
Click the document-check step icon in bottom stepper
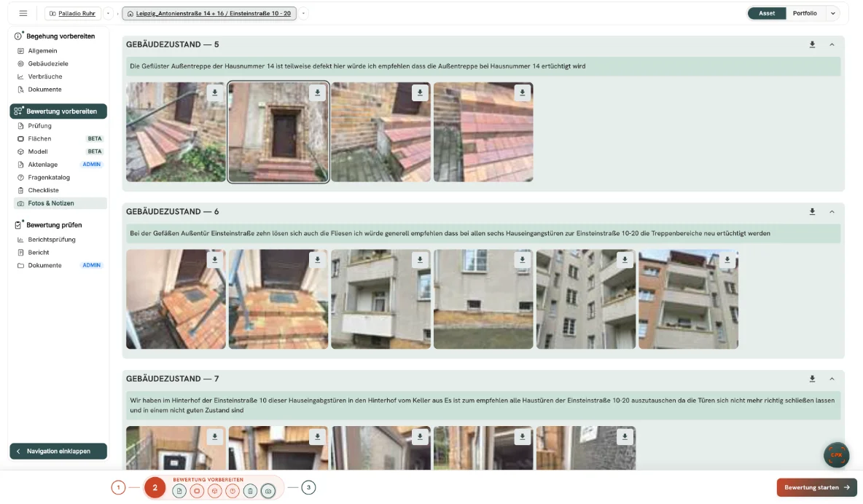pos(179,491)
